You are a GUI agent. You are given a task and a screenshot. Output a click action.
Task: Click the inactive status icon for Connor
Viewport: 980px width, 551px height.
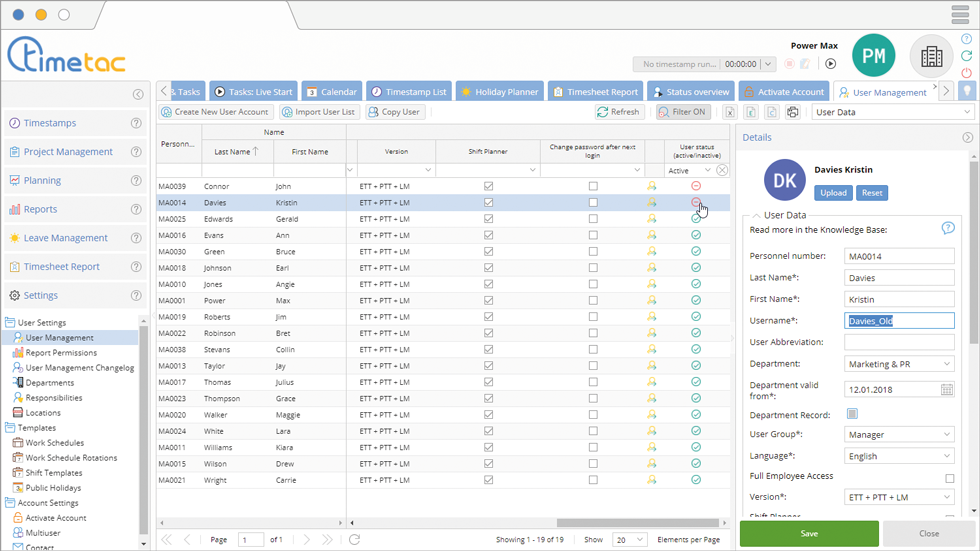click(x=696, y=186)
